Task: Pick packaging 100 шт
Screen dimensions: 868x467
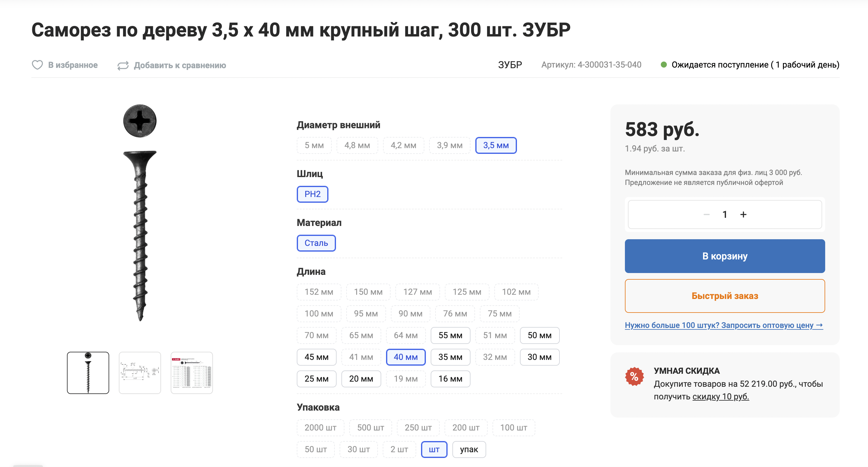Action: tap(514, 427)
